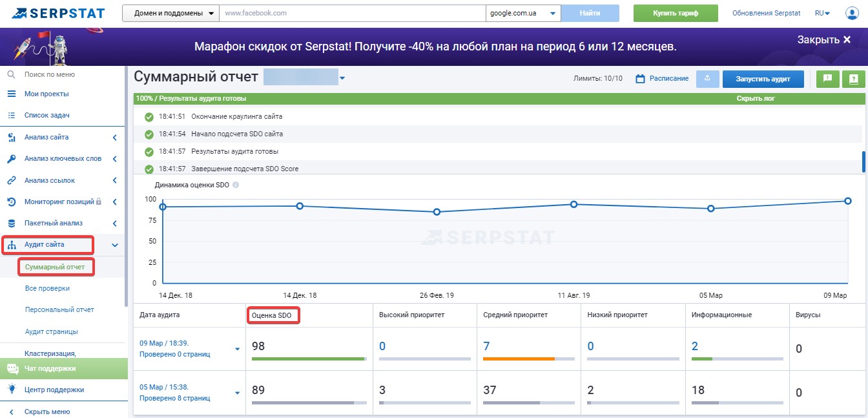Expand the Анализ ссылок chevron
The height and width of the screenshot is (418, 868).
pyautogui.click(x=114, y=180)
